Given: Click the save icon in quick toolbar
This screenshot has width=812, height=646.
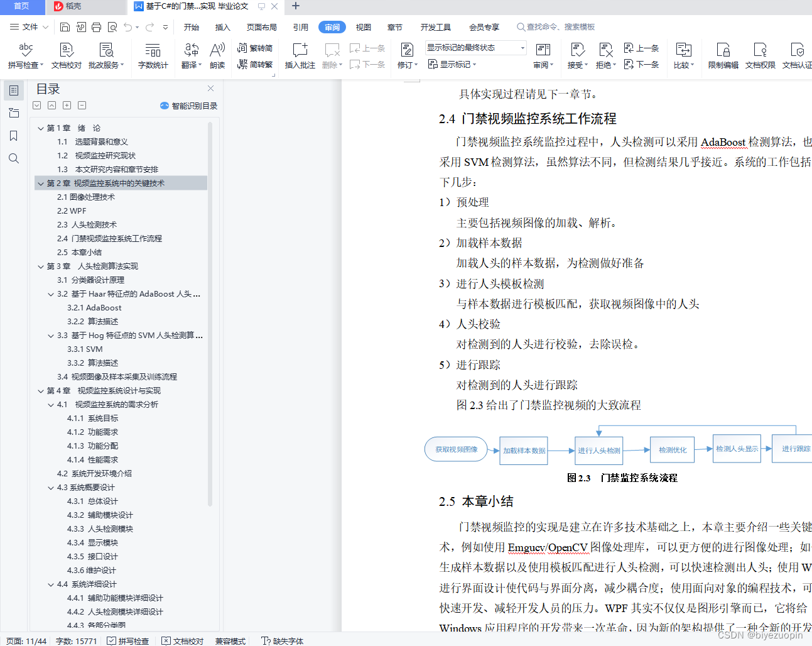Looking at the screenshot, I should click(65, 27).
